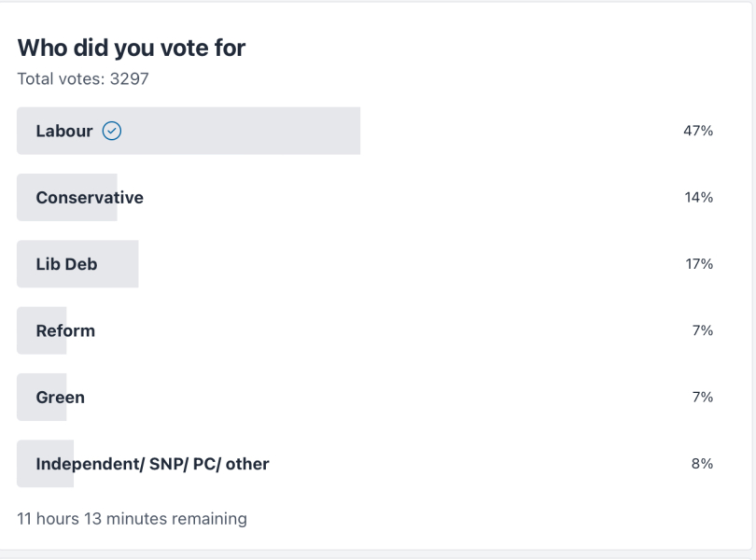Click the '11 hours 13 minutes remaining' text
Viewport: 756px width, 560px height.
click(132, 518)
